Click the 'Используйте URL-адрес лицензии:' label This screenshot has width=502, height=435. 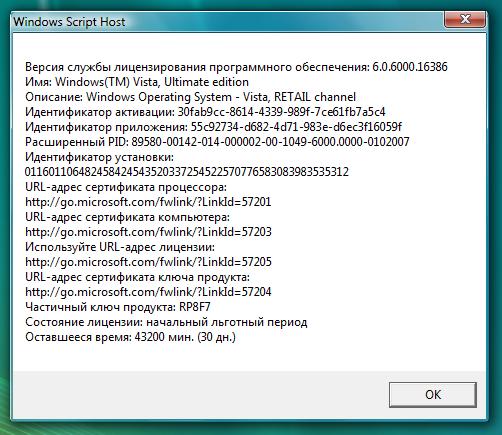click(x=120, y=247)
